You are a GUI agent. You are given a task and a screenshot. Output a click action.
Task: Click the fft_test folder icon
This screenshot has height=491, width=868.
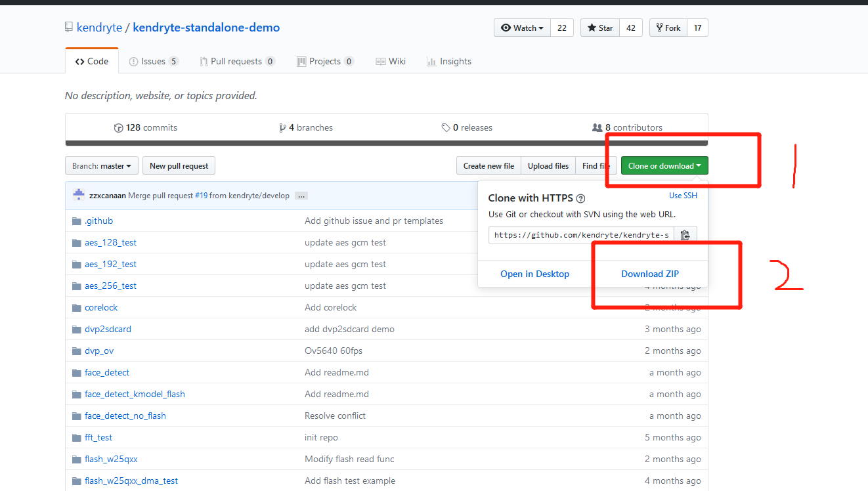(x=76, y=438)
